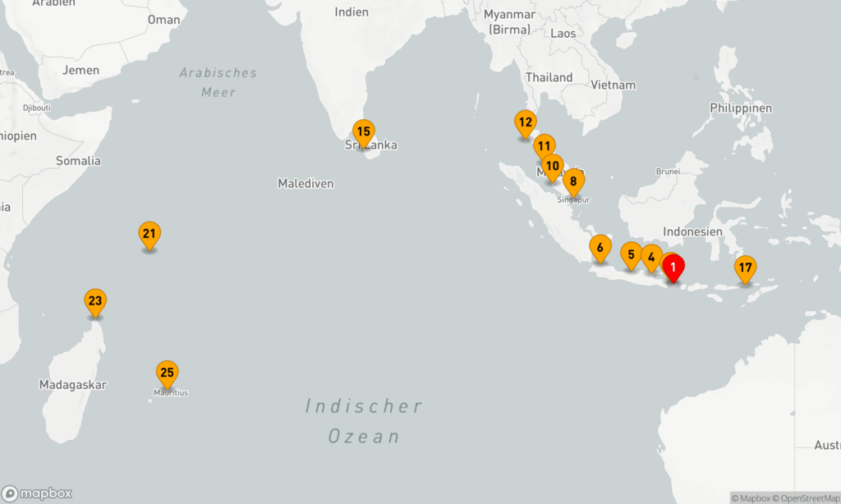This screenshot has width=841, height=504.
Task: Click marker 21 in the western Indian Ocean
Action: coord(149,234)
